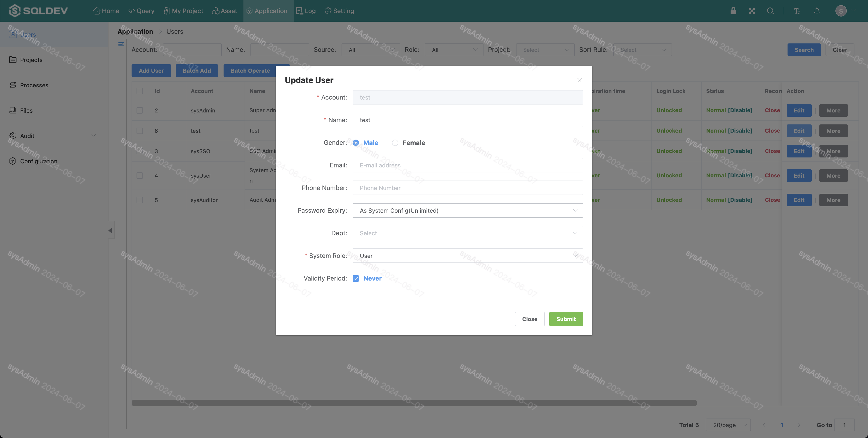Select the Male gender radio

click(356, 143)
